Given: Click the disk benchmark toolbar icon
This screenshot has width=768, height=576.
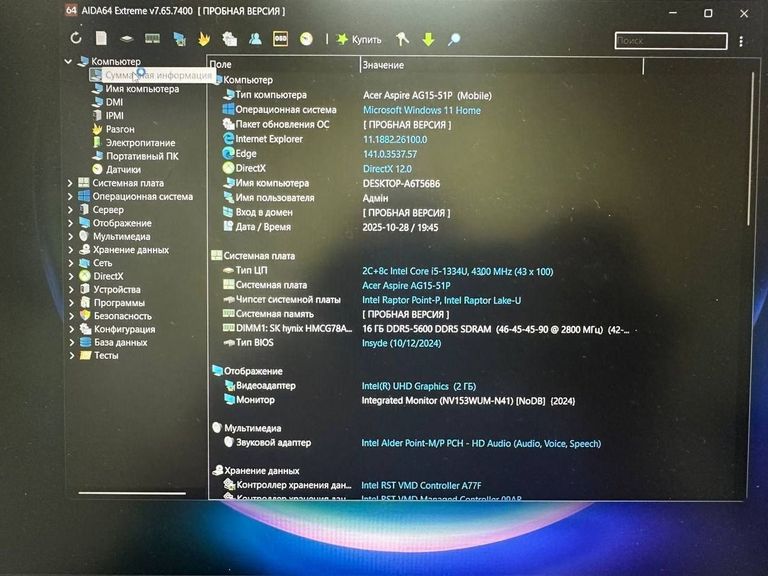Looking at the screenshot, I should (126, 39).
